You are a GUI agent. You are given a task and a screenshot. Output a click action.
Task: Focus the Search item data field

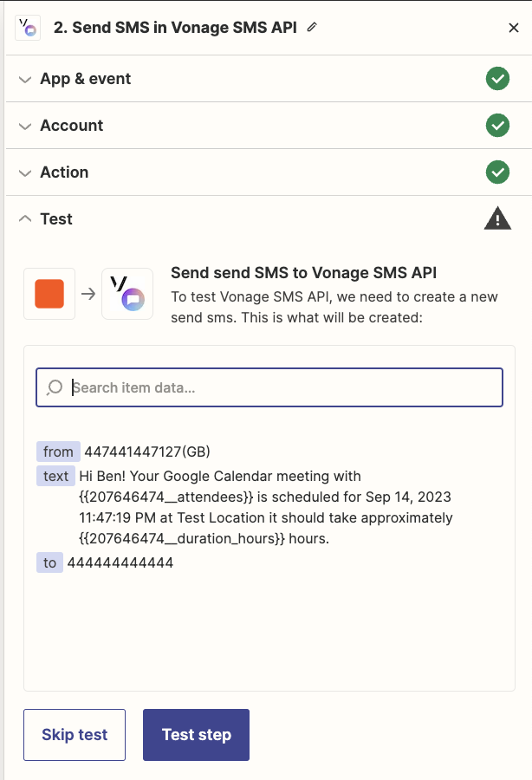(269, 387)
